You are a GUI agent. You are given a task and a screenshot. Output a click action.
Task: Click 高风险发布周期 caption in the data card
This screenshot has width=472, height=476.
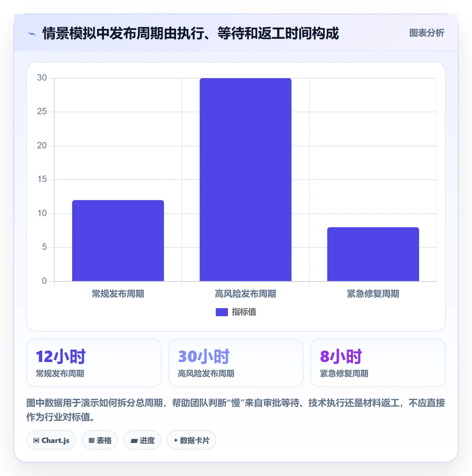206,374
